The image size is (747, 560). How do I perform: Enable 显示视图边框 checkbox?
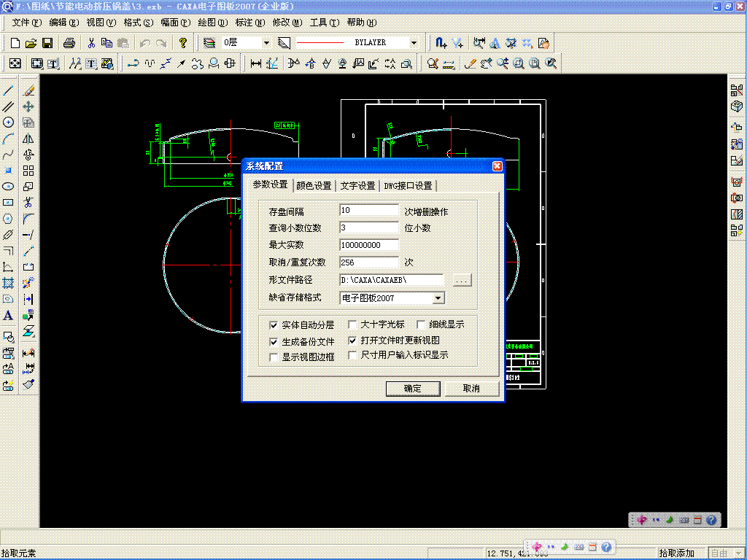[274, 357]
